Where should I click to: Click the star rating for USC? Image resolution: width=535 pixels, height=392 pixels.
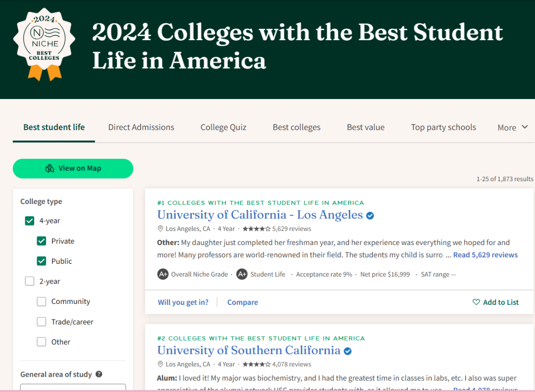coord(256,364)
